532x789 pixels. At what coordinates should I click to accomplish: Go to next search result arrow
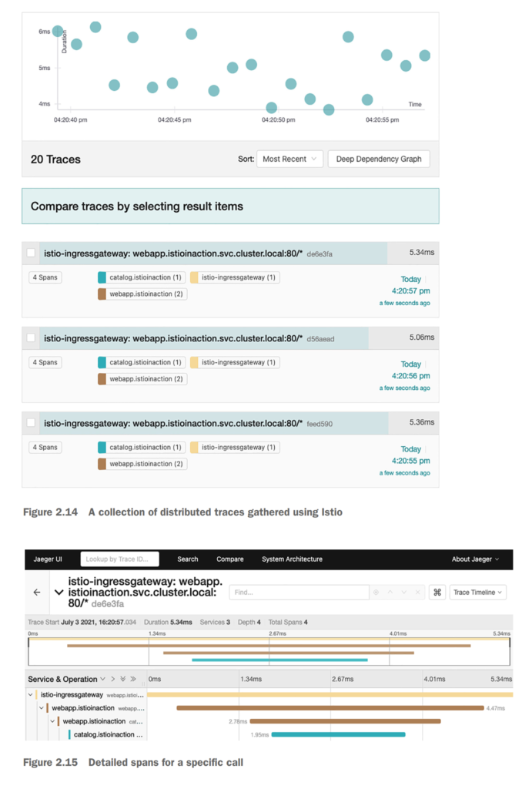coord(403,593)
